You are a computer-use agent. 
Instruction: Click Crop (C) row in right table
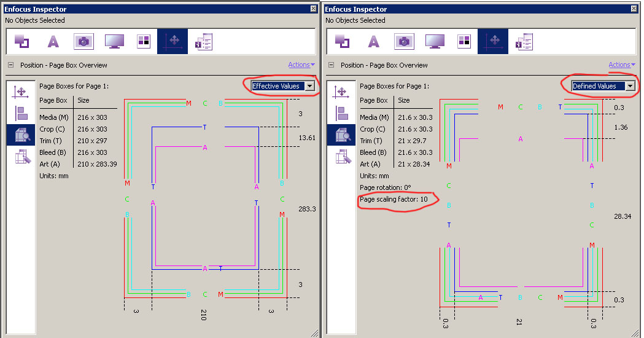(x=397, y=128)
